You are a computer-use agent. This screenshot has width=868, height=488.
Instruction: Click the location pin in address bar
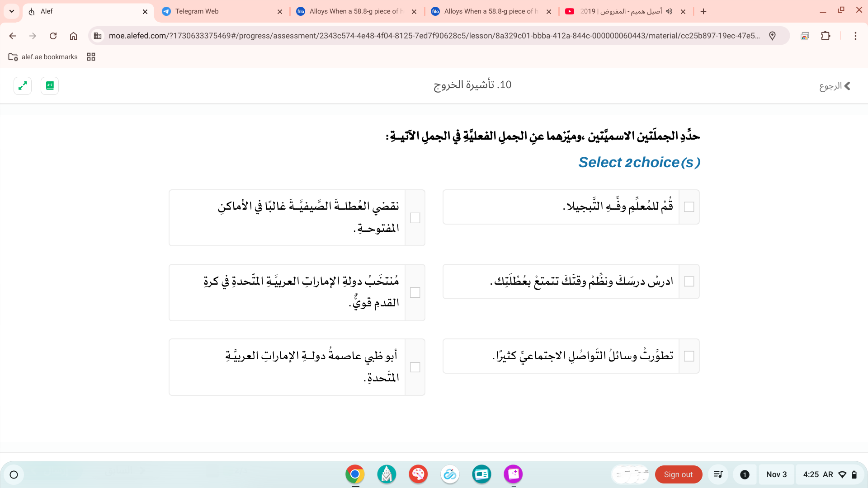(772, 36)
